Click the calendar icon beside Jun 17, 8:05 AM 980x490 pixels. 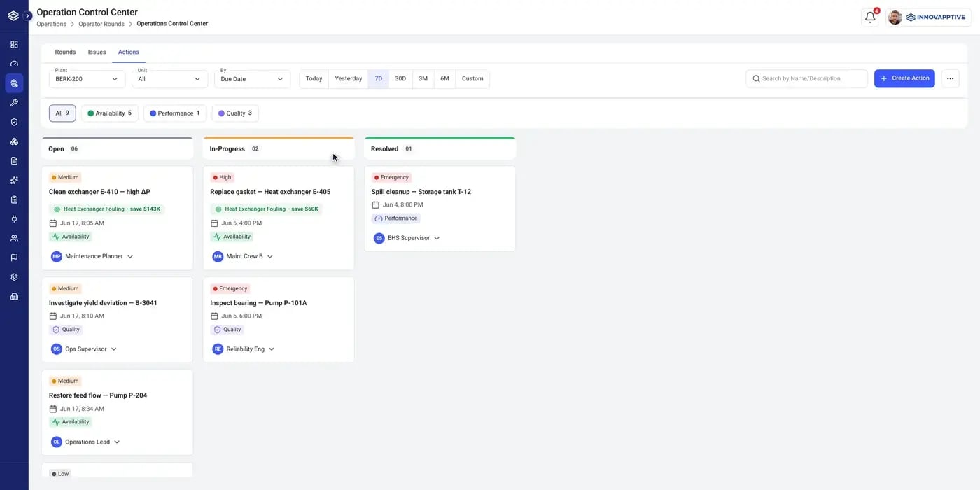[53, 223]
